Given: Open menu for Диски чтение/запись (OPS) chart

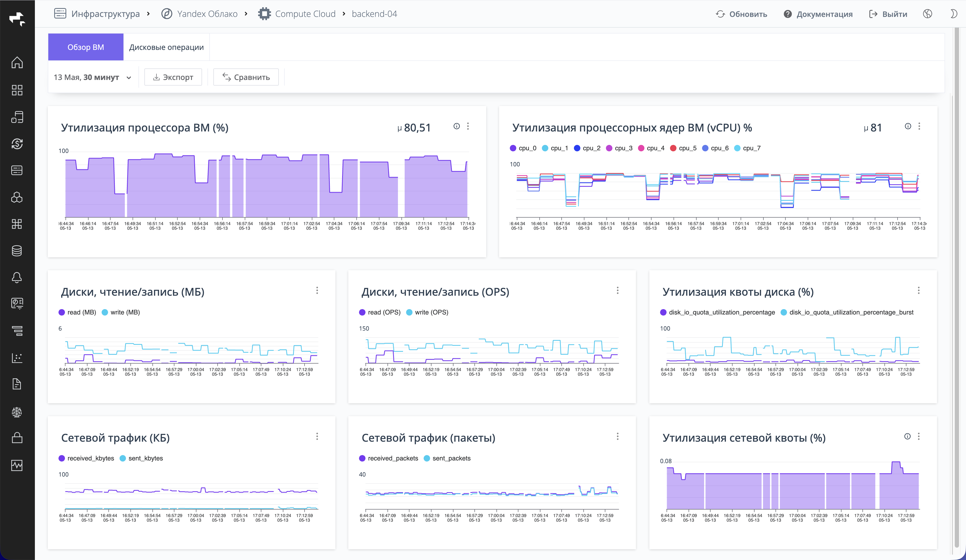Looking at the screenshot, I should tap(617, 291).
